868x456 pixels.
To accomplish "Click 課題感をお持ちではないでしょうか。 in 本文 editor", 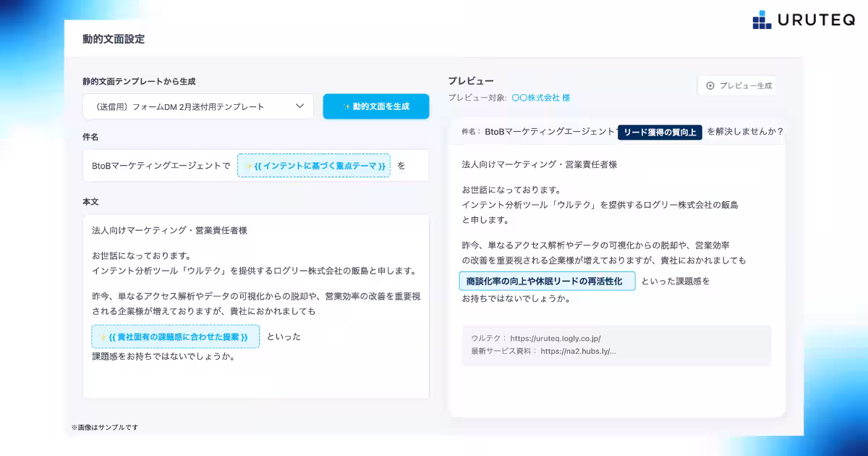I will point(163,356).
